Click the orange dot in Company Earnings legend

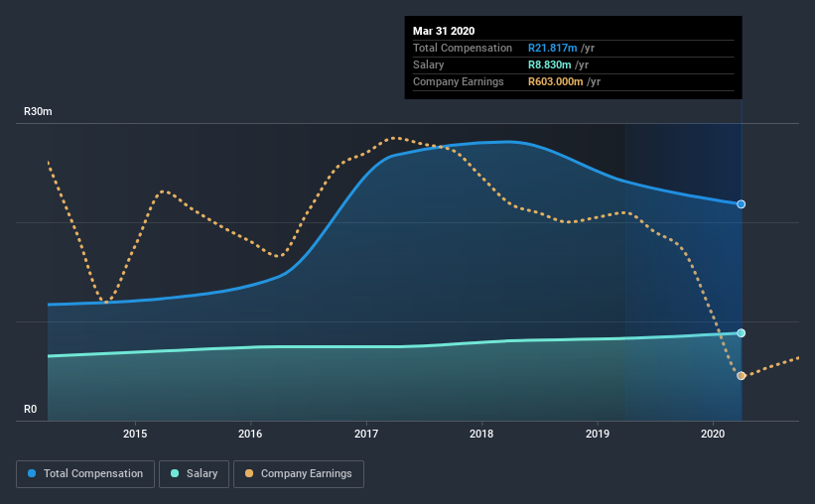pos(249,473)
